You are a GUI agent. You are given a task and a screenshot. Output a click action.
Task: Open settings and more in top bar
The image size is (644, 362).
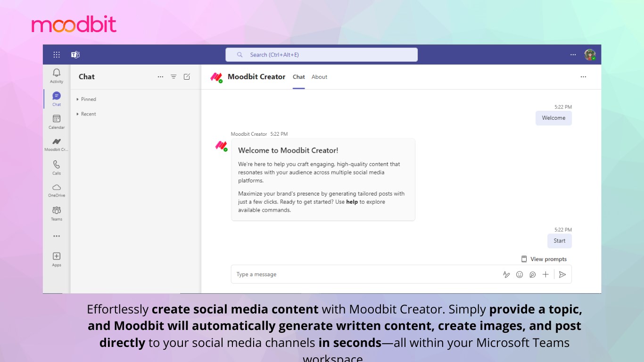coord(573,55)
